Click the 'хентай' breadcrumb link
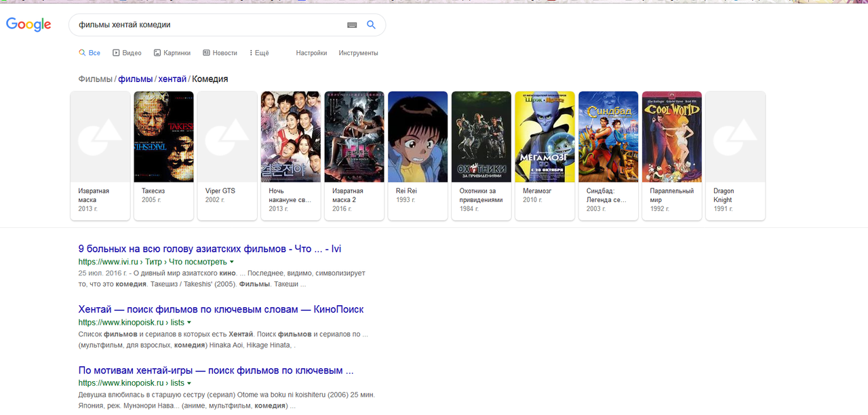This screenshot has height=415, width=868. point(172,79)
